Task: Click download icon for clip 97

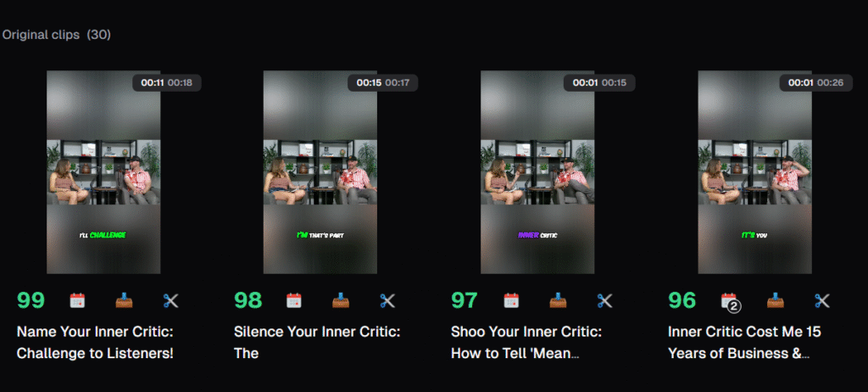Action: click(x=558, y=300)
